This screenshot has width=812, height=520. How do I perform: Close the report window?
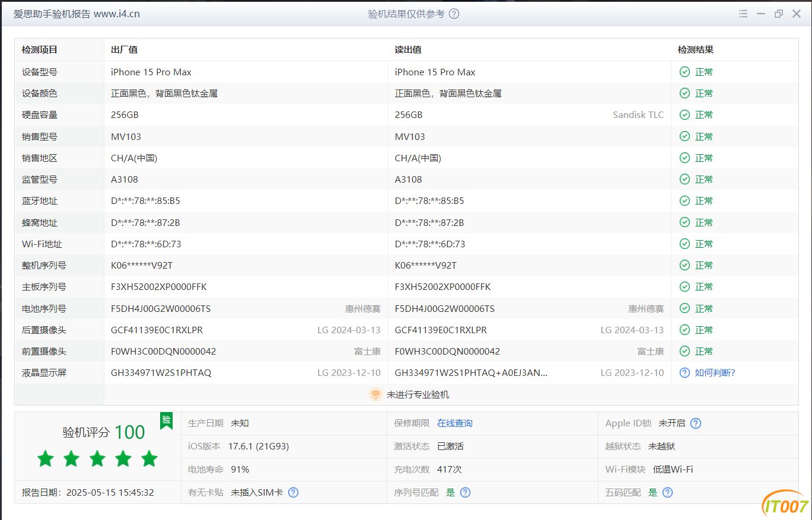coord(797,14)
